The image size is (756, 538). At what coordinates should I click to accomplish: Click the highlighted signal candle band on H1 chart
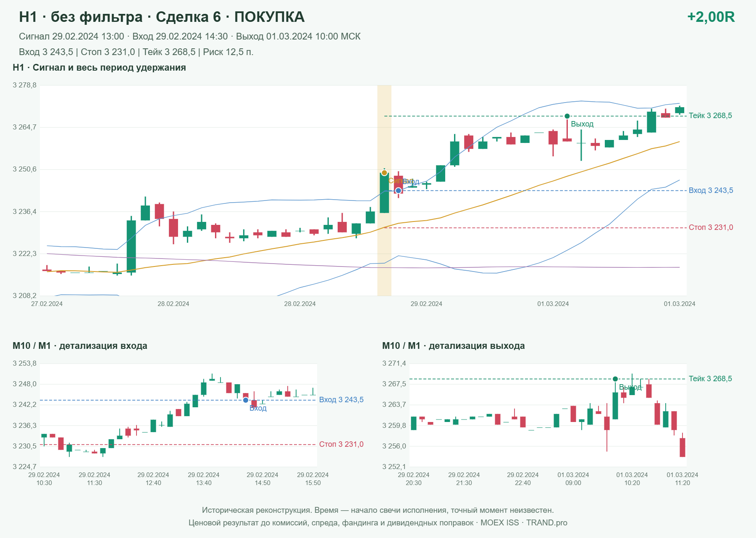coord(384,190)
